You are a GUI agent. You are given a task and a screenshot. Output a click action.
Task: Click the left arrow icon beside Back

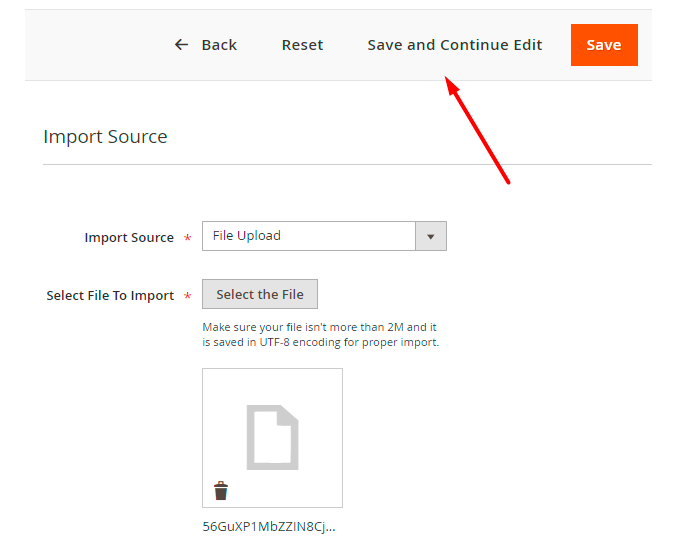coord(181,45)
